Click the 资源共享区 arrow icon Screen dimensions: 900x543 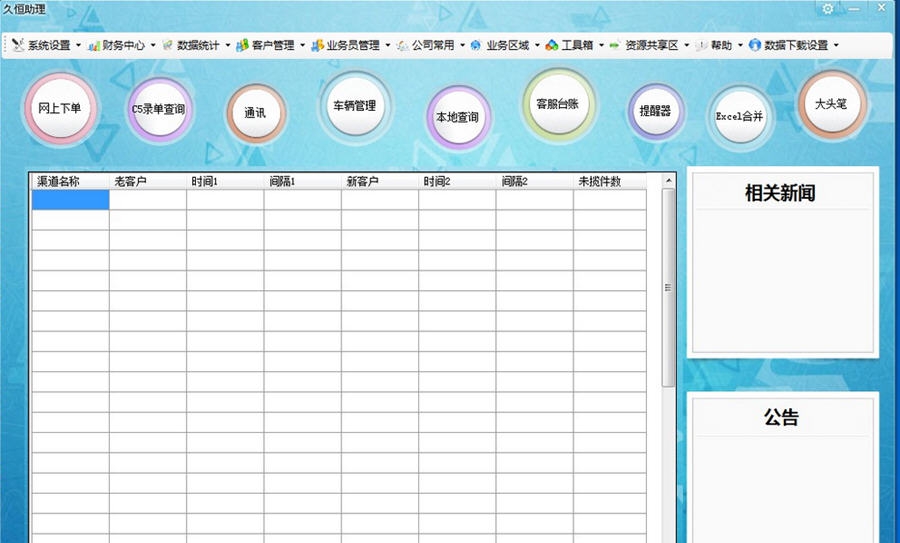click(x=615, y=45)
